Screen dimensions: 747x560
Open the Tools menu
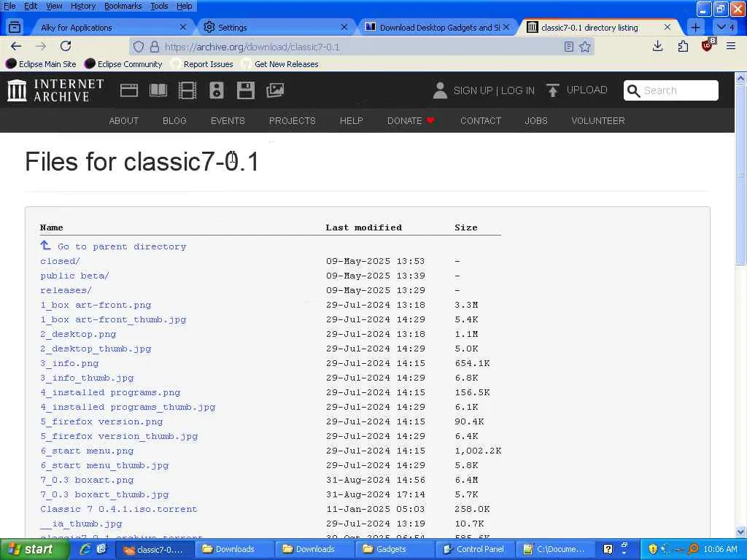click(x=159, y=6)
